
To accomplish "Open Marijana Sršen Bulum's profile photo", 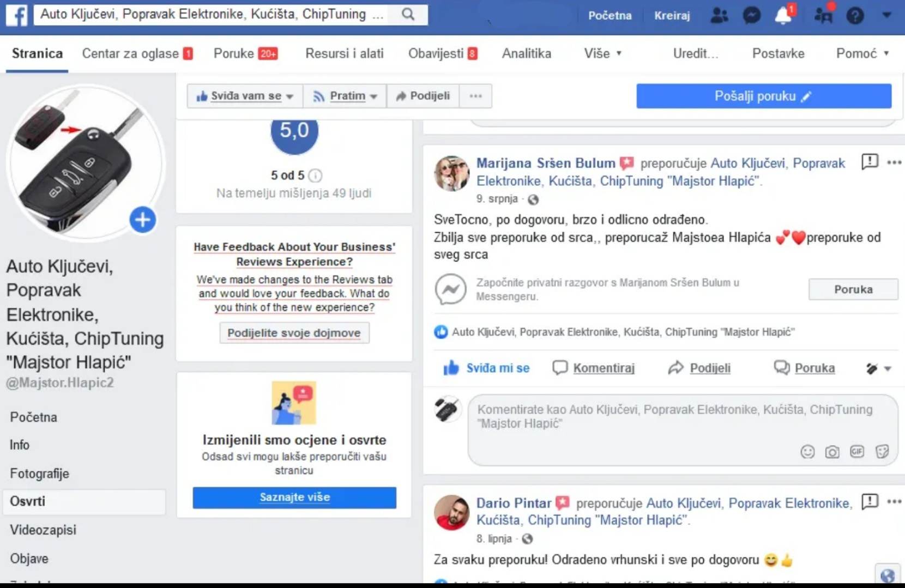I will pyautogui.click(x=451, y=173).
